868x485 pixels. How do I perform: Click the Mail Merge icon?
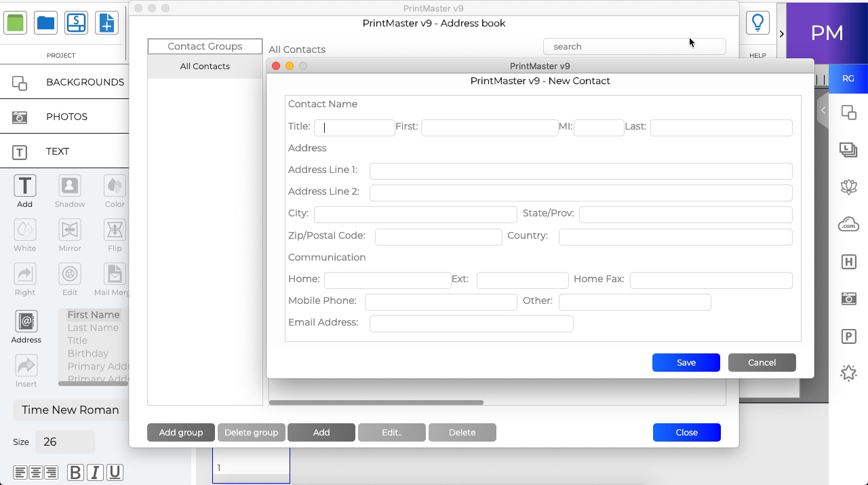[x=114, y=273]
